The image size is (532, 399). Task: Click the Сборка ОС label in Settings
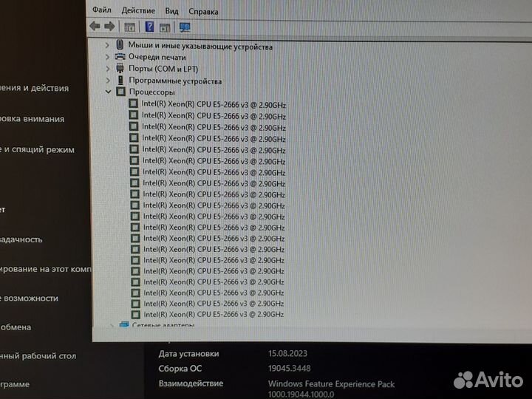click(180, 369)
